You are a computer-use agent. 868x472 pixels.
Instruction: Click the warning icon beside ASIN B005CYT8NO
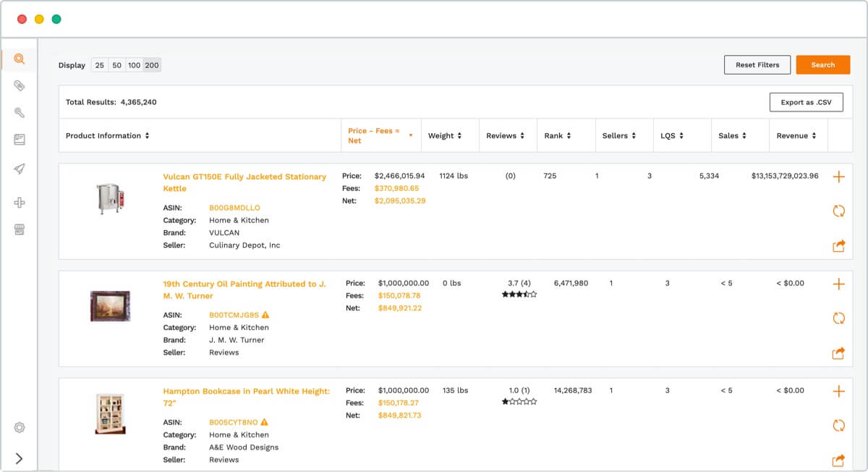pyautogui.click(x=265, y=422)
